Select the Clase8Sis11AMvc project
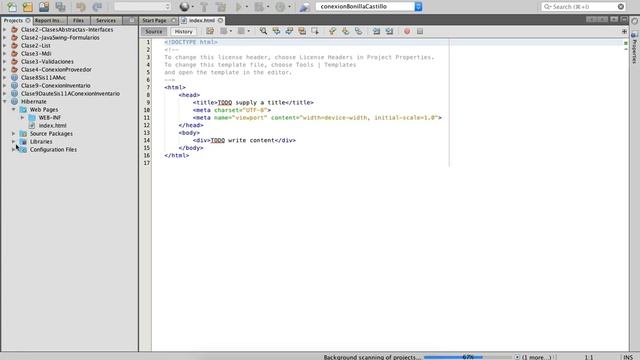The width and height of the screenshot is (640, 360). pos(43,78)
